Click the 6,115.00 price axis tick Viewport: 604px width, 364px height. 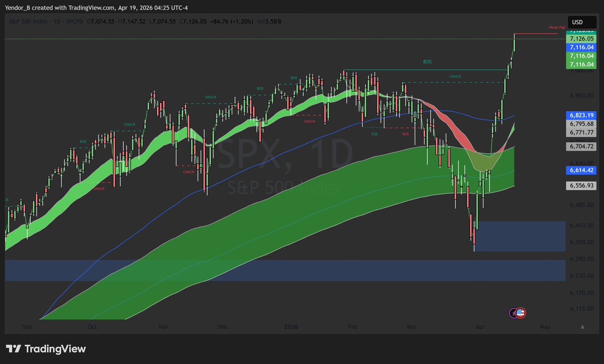(x=582, y=309)
